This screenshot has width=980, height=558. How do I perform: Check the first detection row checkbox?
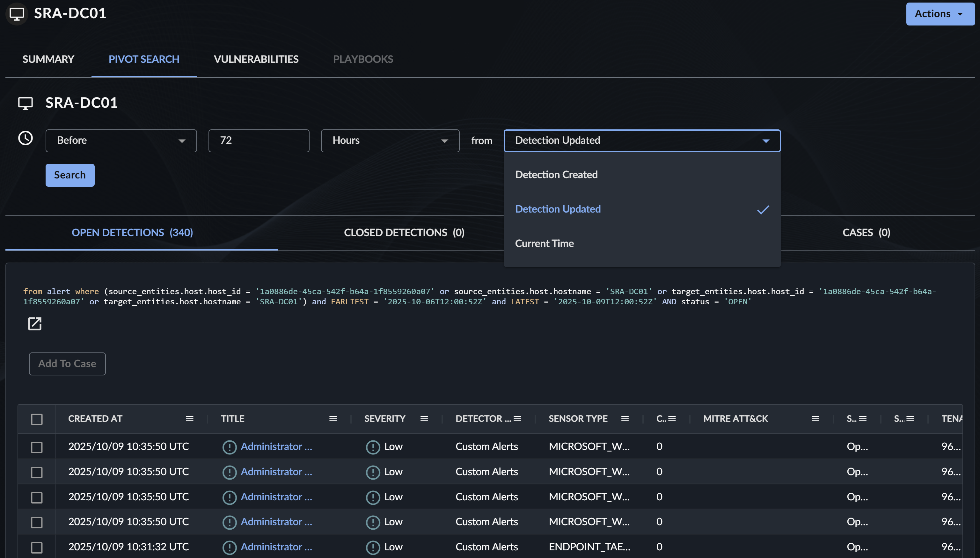[x=37, y=447]
